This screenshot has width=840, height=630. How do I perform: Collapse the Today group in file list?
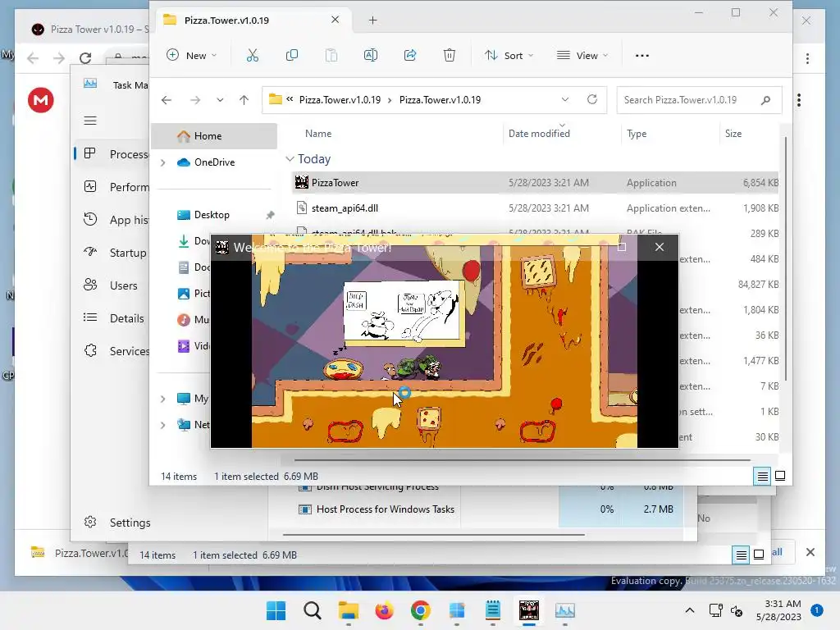click(290, 159)
